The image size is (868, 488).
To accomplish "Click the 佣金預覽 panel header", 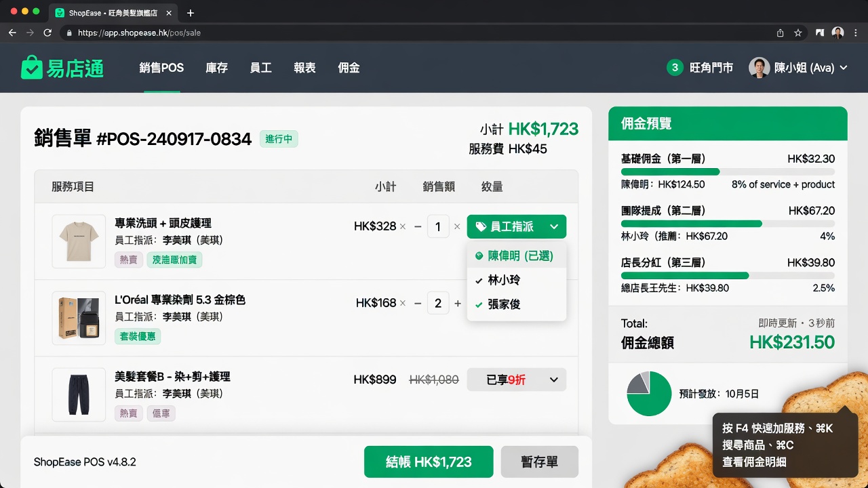I will tap(728, 123).
